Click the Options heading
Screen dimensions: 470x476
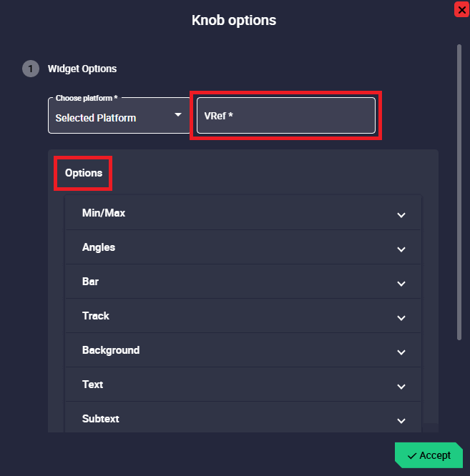84,173
